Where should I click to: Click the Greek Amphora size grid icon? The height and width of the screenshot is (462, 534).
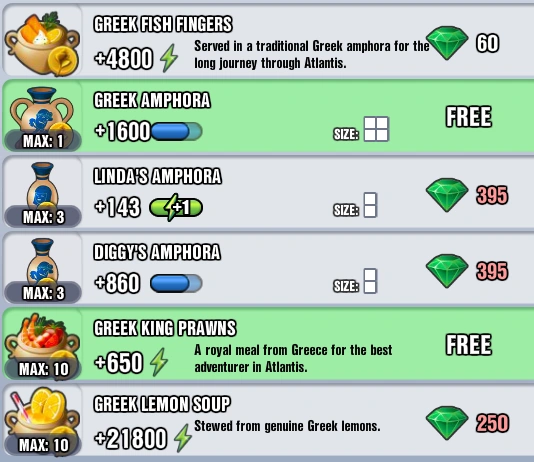[x=376, y=129]
